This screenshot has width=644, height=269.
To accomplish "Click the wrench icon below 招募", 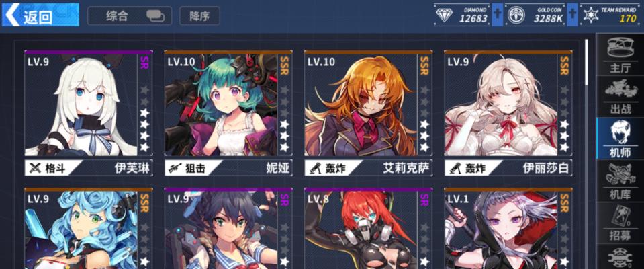I will [620, 257].
